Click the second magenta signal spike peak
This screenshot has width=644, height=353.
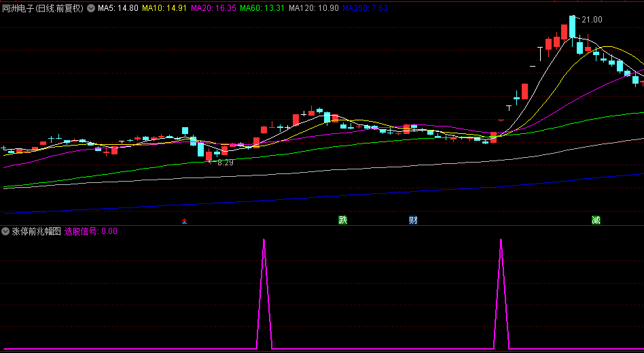coord(501,241)
